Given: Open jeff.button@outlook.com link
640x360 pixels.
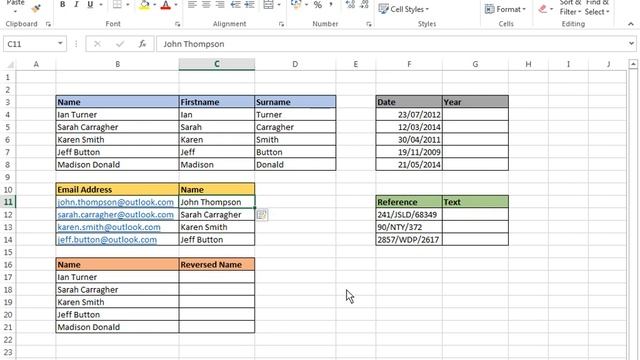Looking at the screenshot, I should tap(107, 240).
